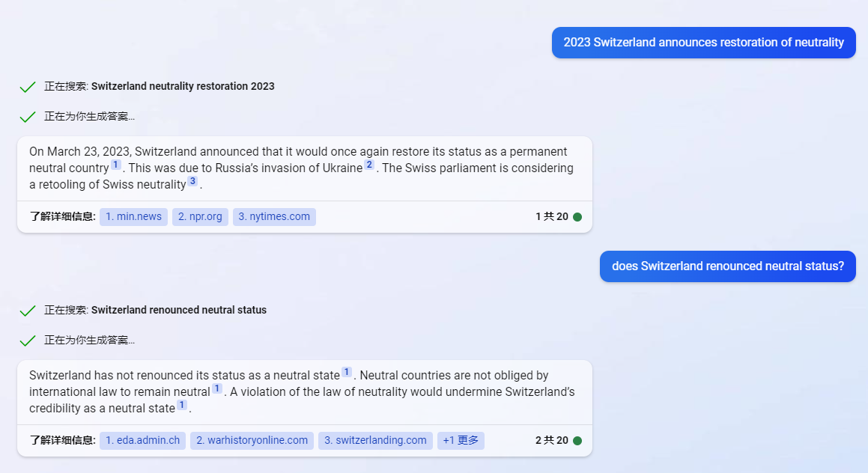Open citation 1 after "remain neutral"

pyautogui.click(x=217, y=388)
